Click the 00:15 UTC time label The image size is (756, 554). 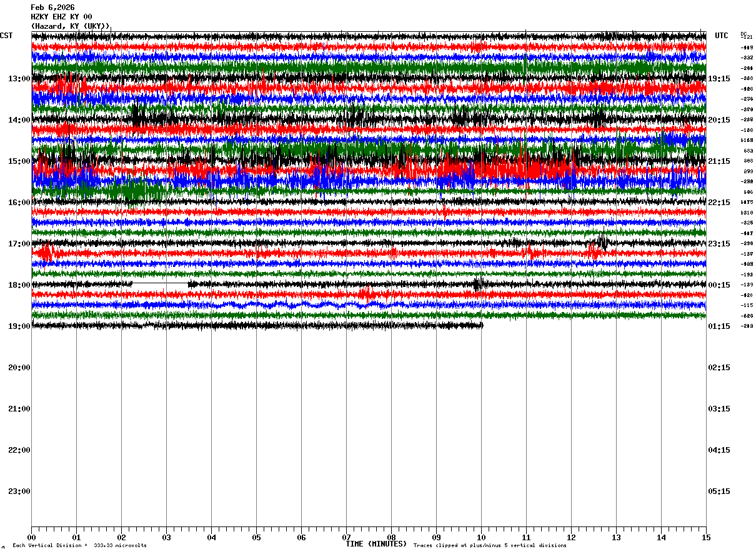point(719,285)
